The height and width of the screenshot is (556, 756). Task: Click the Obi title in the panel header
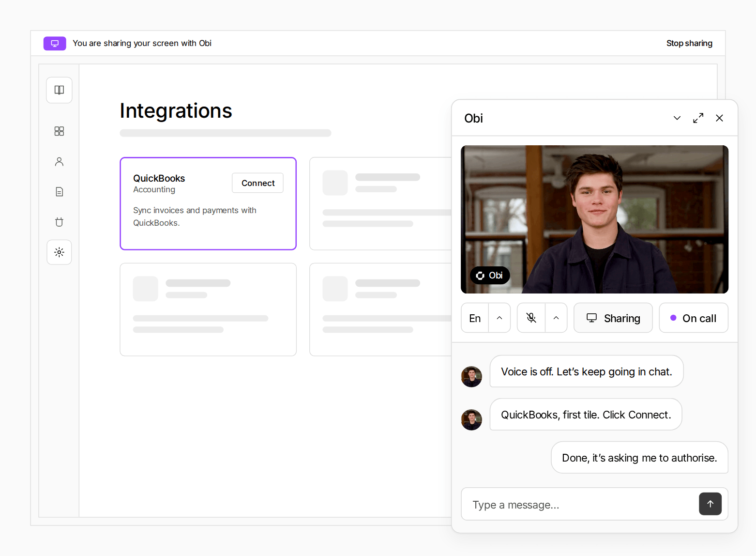point(473,119)
